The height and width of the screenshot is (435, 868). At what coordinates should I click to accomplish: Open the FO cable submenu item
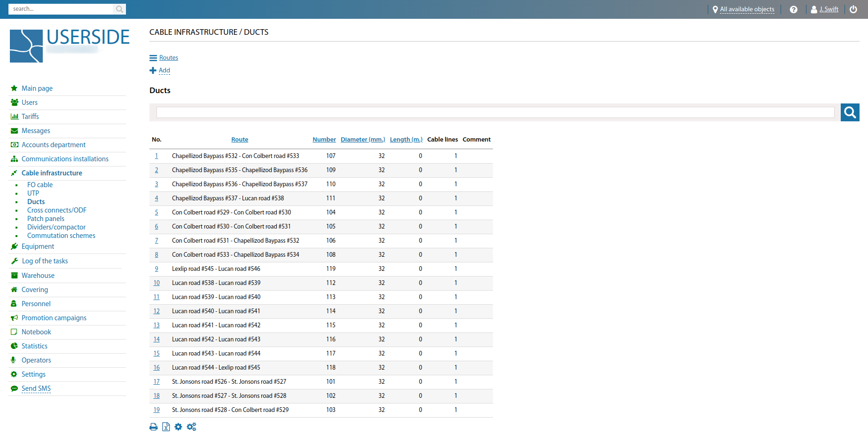40,185
